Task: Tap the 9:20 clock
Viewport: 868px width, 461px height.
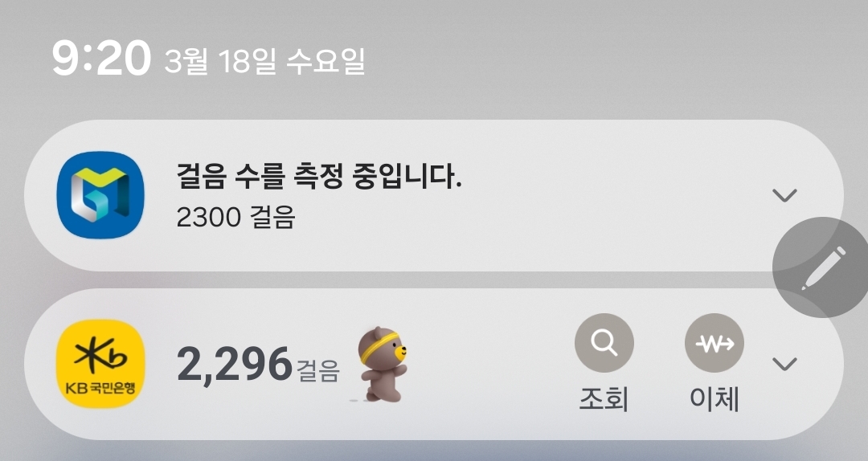Action: (x=101, y=58)
